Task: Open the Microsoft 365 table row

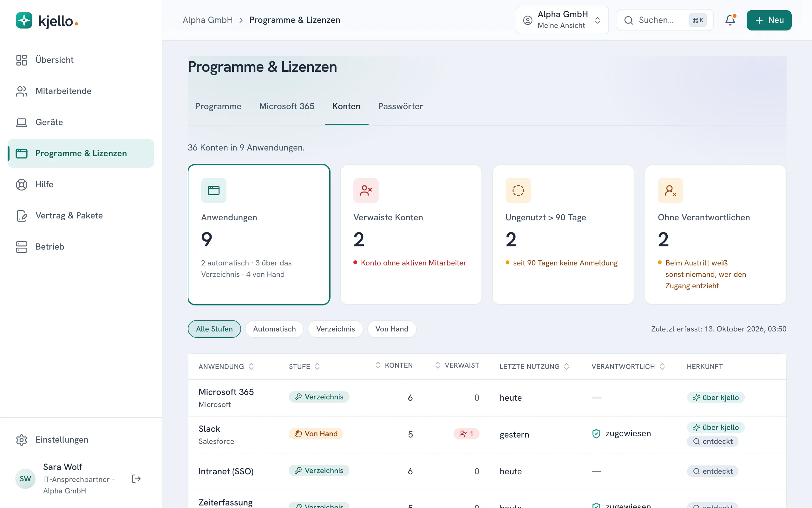Action: click(x=487, y=398)
